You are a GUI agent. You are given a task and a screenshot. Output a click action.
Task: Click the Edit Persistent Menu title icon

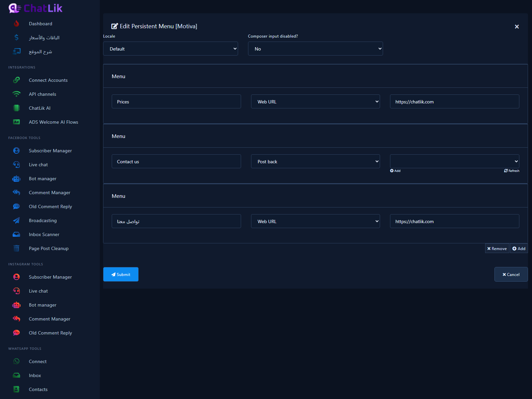pos(115,26)
